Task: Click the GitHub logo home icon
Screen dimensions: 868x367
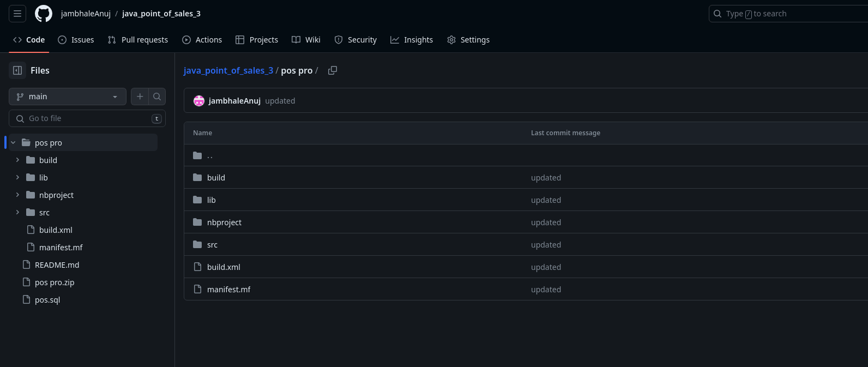Action: click(x=44, y=14)
